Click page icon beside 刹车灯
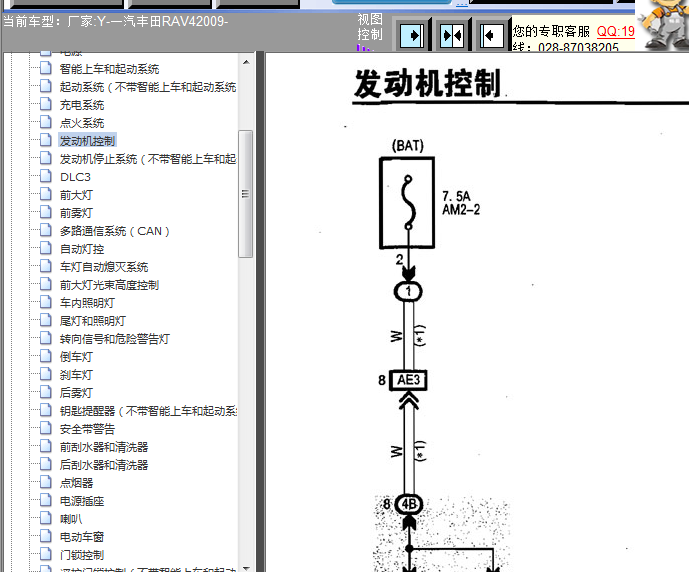Image resolution: width=689 pixels, height=572 pixels. click(46, 374)
